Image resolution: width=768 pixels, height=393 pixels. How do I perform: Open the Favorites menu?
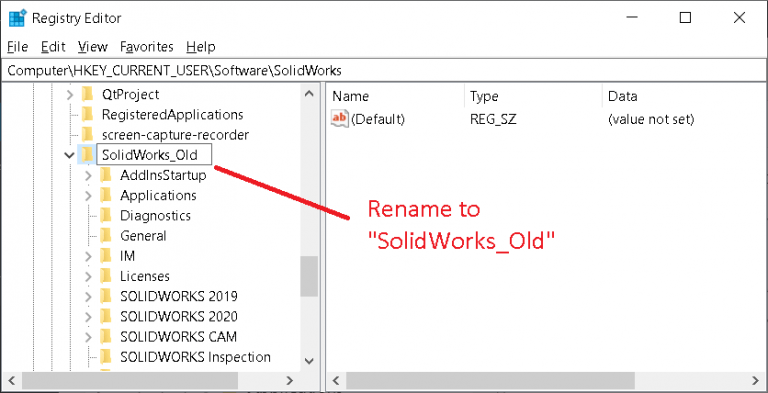tap(147, 47)
